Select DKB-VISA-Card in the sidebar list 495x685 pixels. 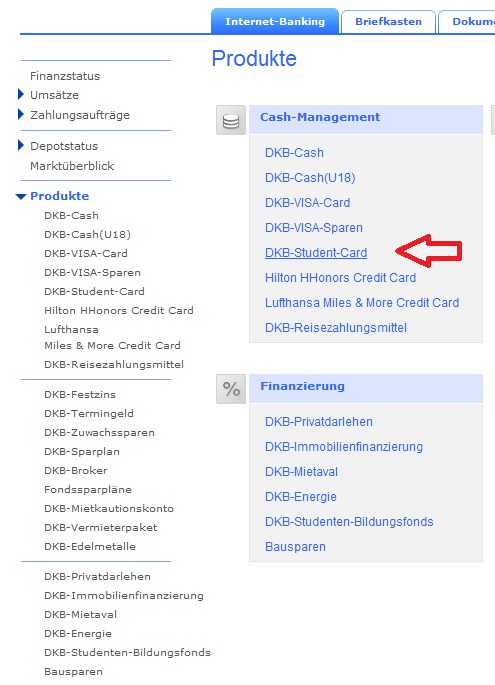(86, 253)
